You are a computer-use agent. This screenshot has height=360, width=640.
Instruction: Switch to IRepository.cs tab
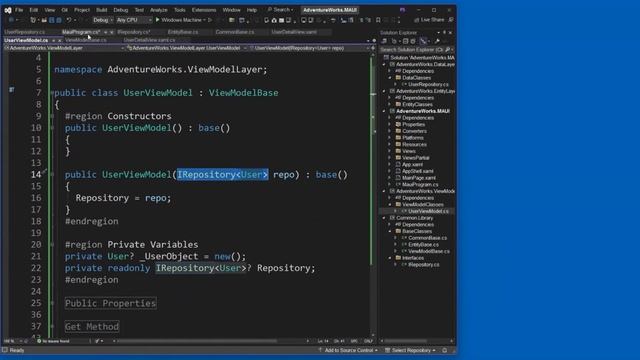(x=134, y=32)
